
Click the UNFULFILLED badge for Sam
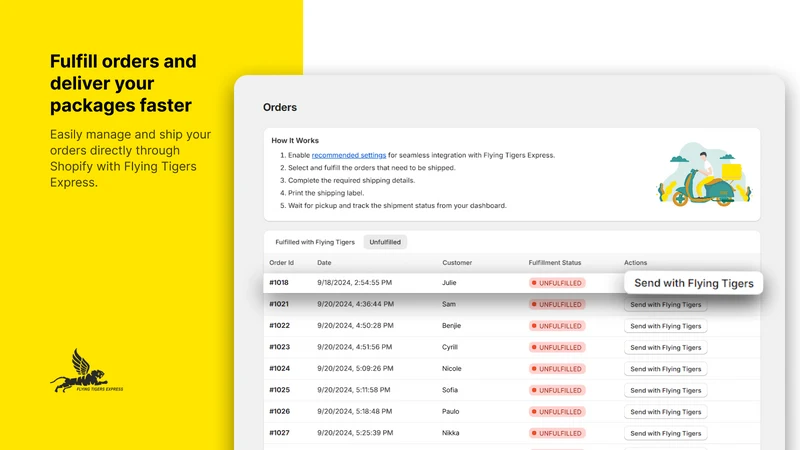click(557, 305)
